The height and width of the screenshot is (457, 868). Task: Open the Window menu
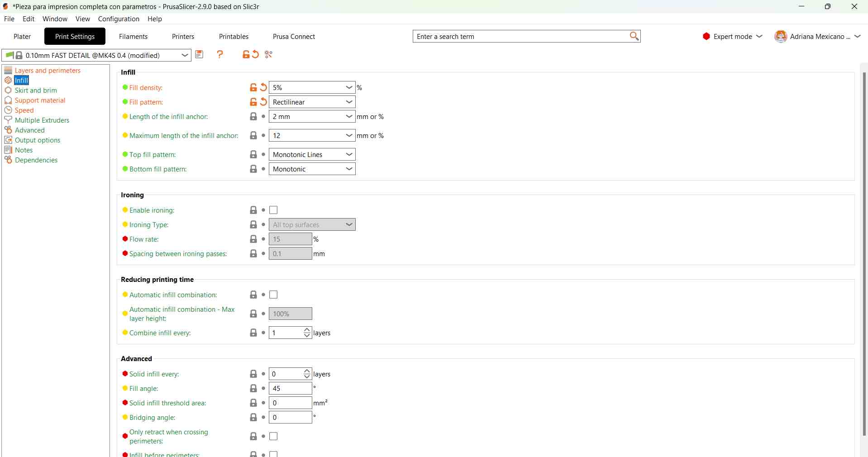(55, 19)
